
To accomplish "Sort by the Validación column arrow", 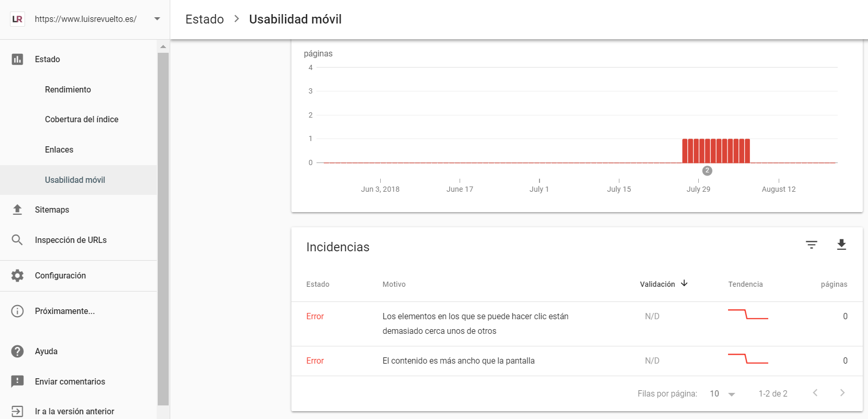I will (x=684, y=283).
